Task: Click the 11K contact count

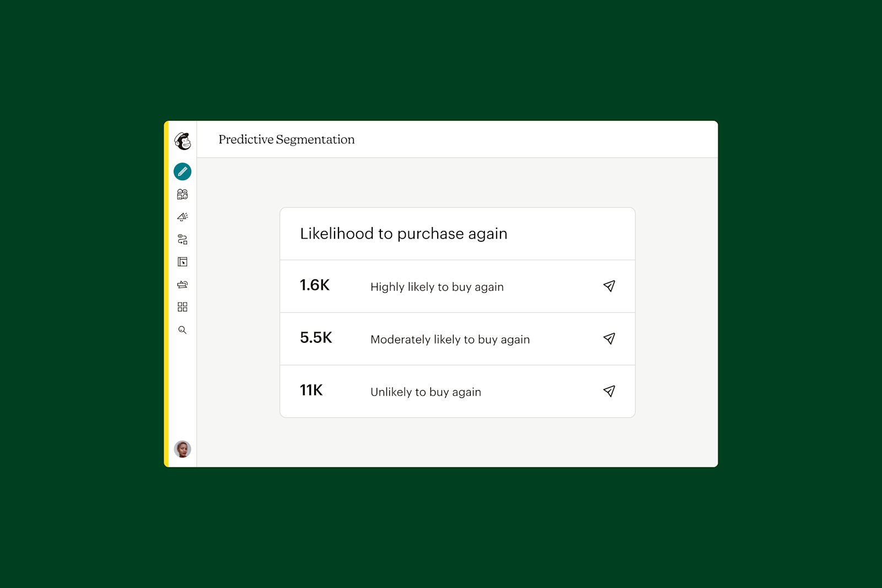Action: (x=311, y=391)
